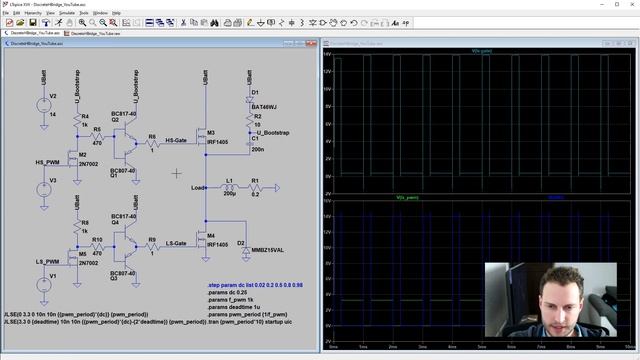Screen dimensions: 640x360
Task: Select the Draw Wire pencil tool
Action: point(250,23)
